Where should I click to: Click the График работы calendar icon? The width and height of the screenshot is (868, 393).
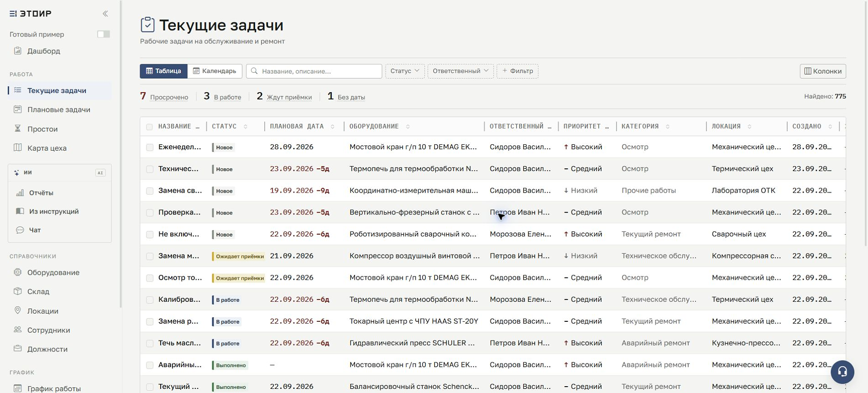point(17,388)
